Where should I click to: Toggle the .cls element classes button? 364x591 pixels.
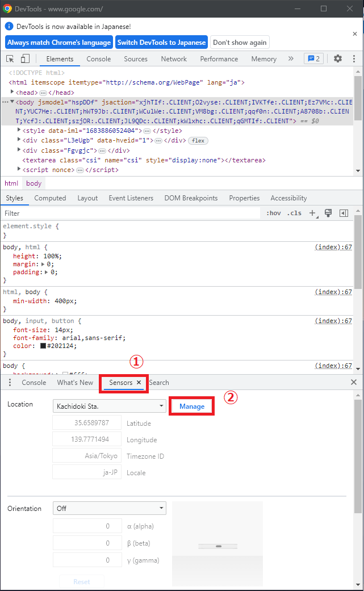click(294, 213)
